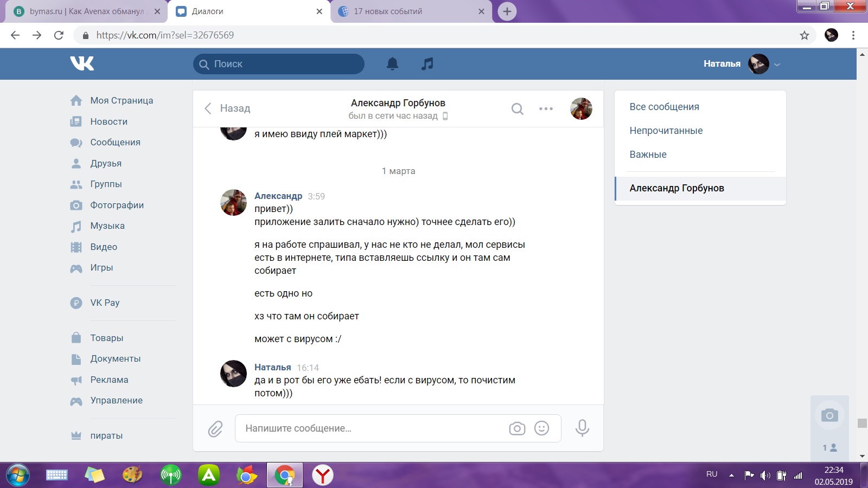The width and height of the screenshot is (868, 488).
Task: Switch to the bymas.ru browser tab
Action: point(87,11)
